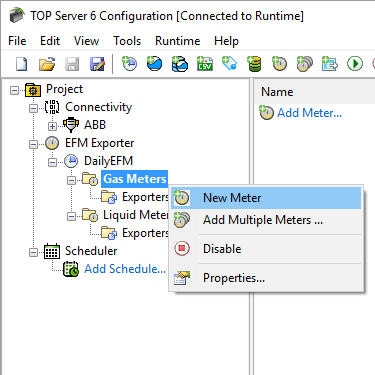This screenshot has height=375, width=375.
Task: Collapse the Connectivity tree node
Action: pos(33,108)
